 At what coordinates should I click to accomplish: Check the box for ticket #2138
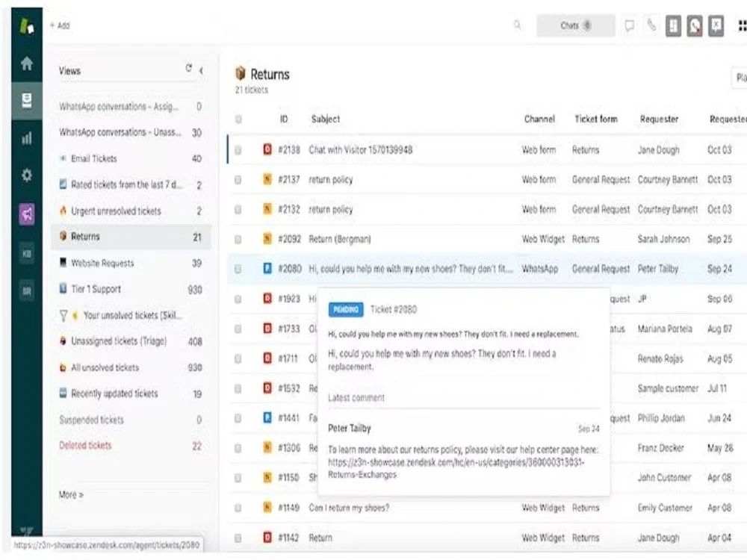[x=238, y=150]
